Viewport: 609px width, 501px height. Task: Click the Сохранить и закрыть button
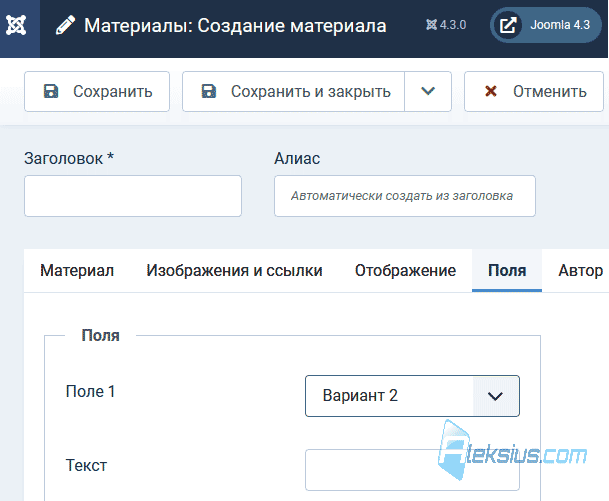pos(294,92)
